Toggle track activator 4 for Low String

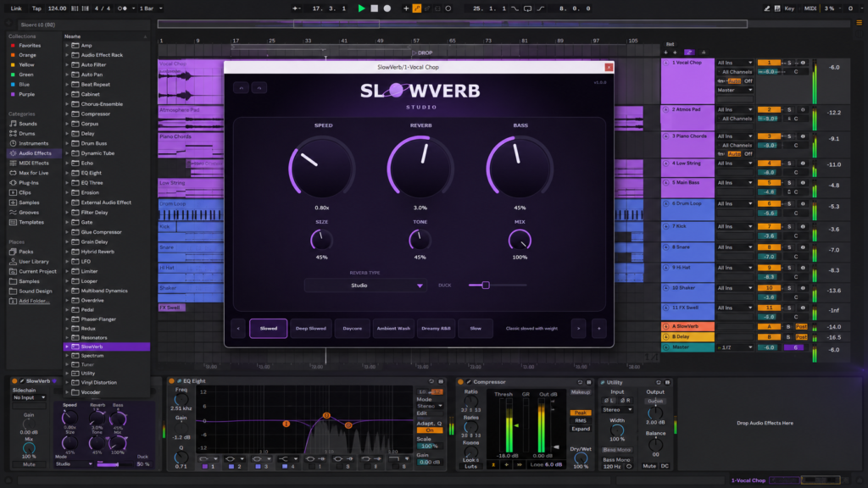click(x=769, y=164)
